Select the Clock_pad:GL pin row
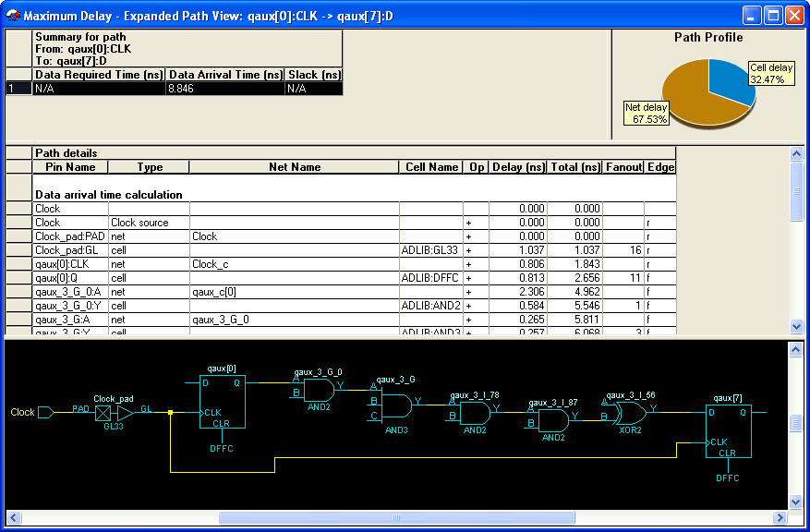 (x=355, y=250)
